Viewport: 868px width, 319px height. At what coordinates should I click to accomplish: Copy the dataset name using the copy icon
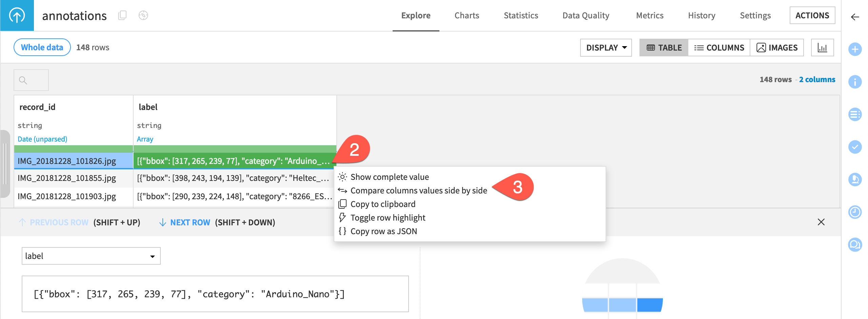[122, 15]
